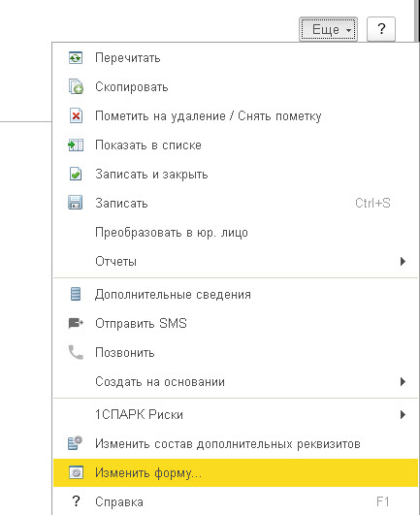The width and height of the screenshot is (420, 515).
Task: Click the Дополнительные сведения list icon
Action: coord(76,294)
